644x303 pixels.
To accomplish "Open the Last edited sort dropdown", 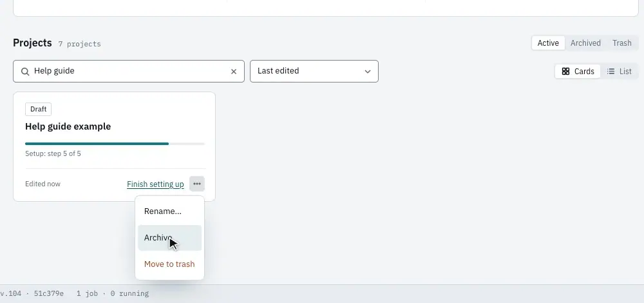I will (x=314, y=71).
